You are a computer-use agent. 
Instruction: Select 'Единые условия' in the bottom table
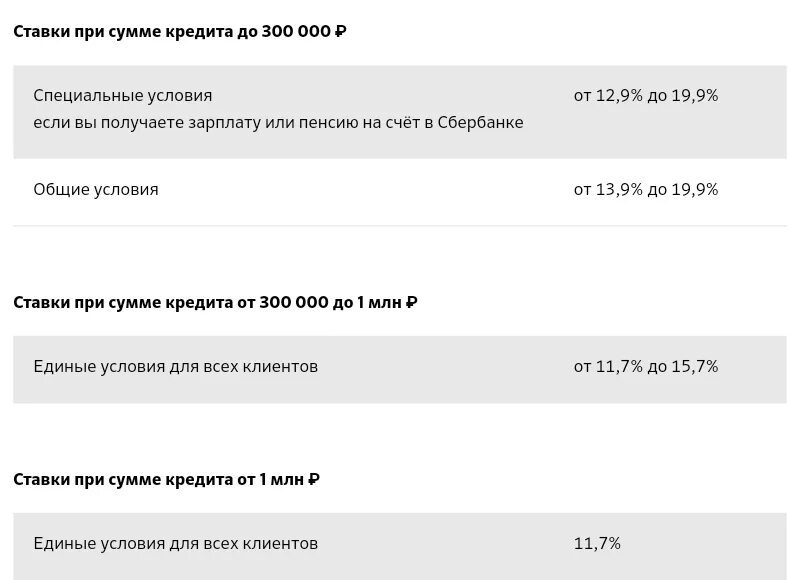pos(176,544)
